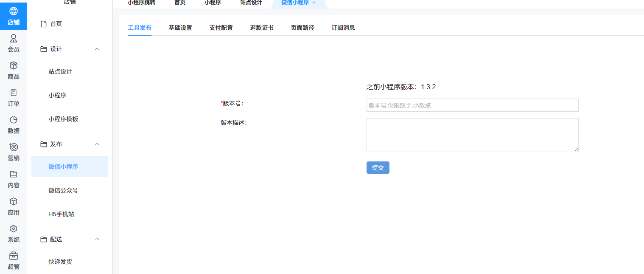Collapse the 配送 group chevron

click(x=97, y=240)
